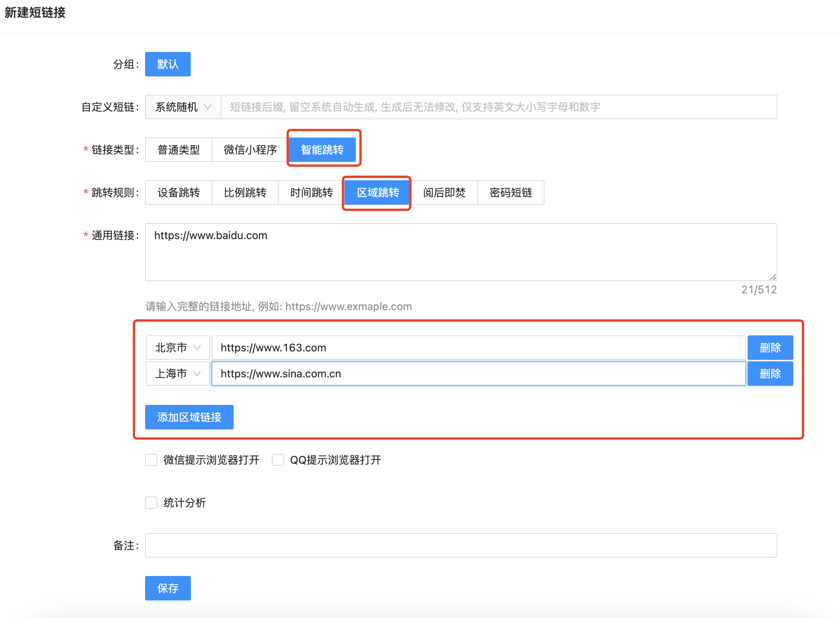Delete the 上海市 region link row

point(770,374)
